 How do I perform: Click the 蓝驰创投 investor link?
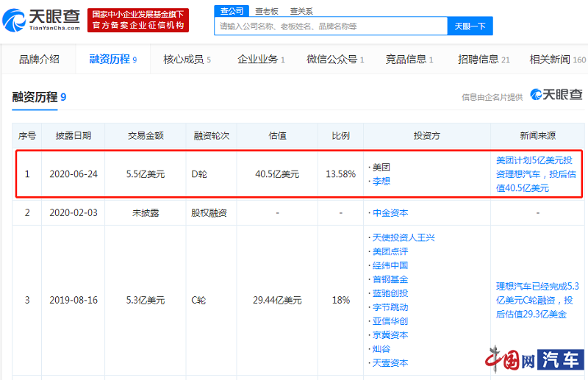pos(390,293)
